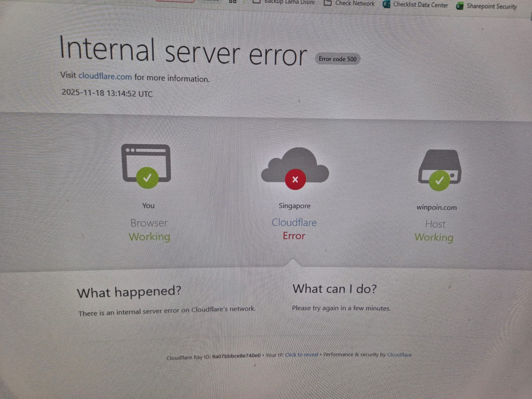The width and height of the screenshot is (532, 399).
Task: Open the Cloudflare link in footer
Action: point(399,354)
